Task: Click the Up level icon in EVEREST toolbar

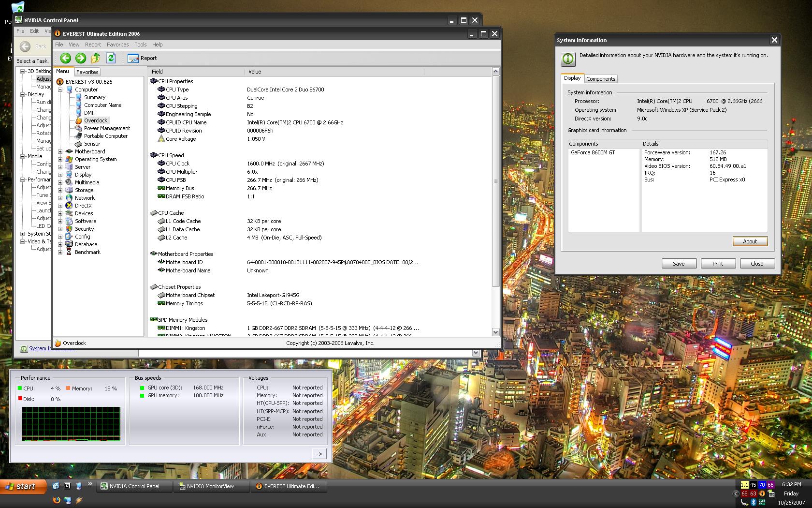Action: pos(96,58)
